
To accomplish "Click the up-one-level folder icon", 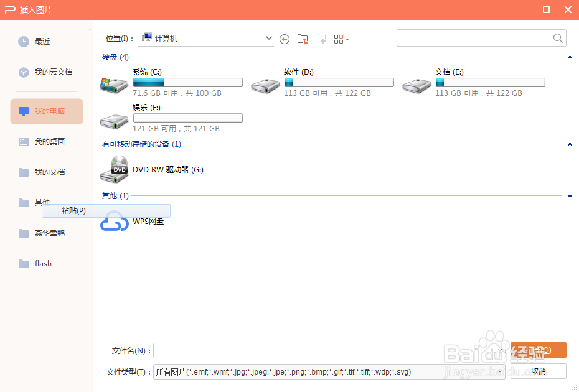I will tap(303, 39).
